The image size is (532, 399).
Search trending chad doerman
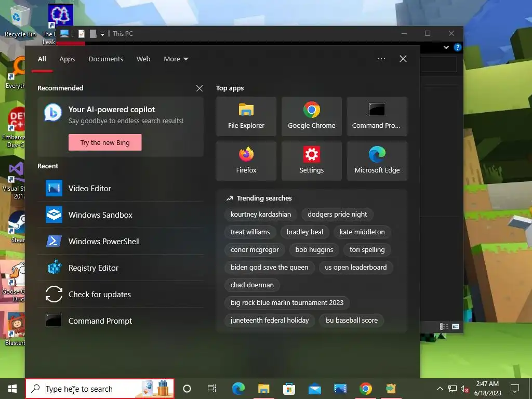(252, 285)
